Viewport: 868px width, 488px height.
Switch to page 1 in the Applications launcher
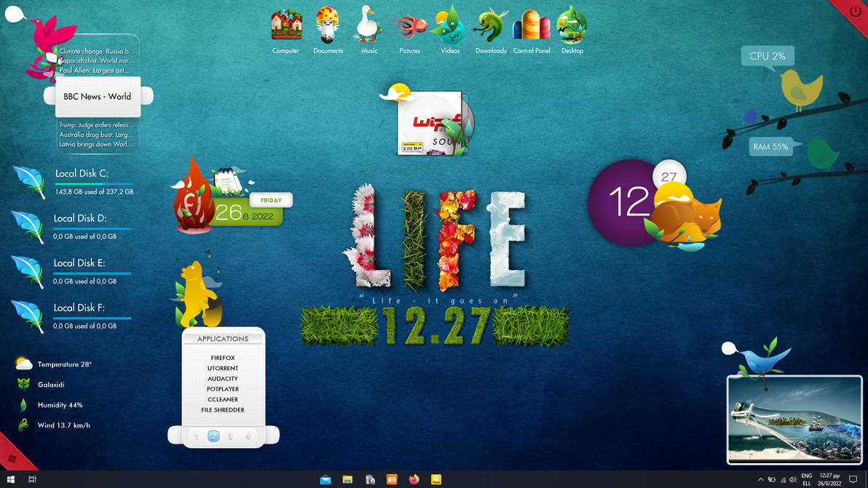pyautogui.click(x=196, y=436)
